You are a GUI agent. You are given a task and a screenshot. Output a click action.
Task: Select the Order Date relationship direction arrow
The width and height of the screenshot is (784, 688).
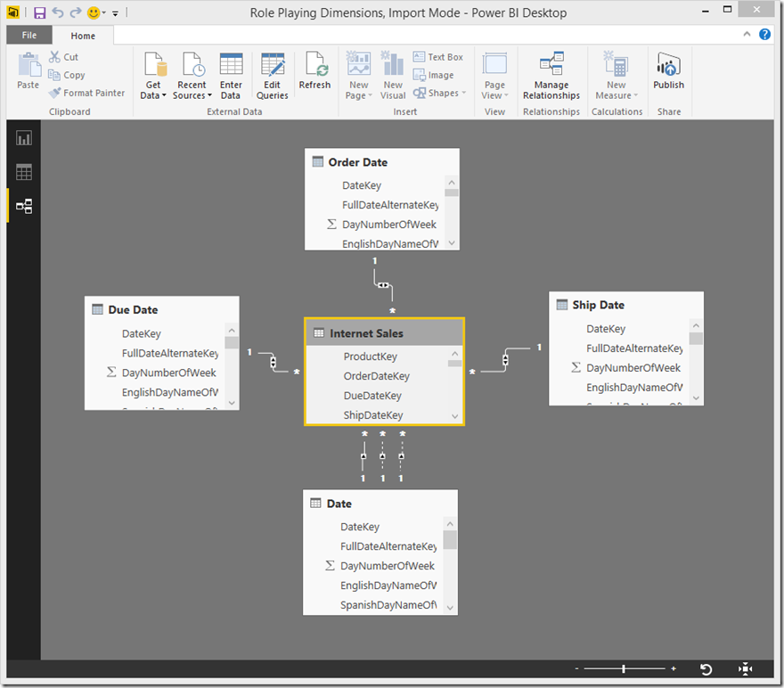point(383,285)
